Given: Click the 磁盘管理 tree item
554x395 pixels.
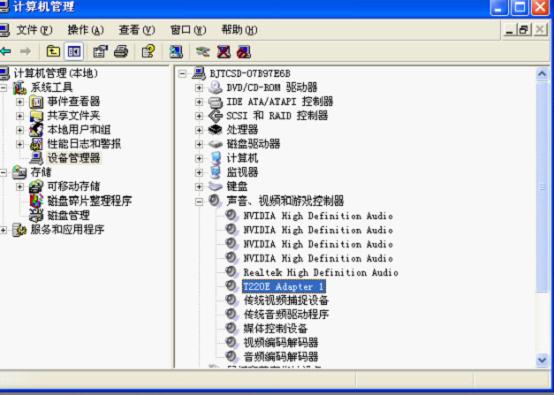Looking at the screenshot, I should (x=69, y=215).
